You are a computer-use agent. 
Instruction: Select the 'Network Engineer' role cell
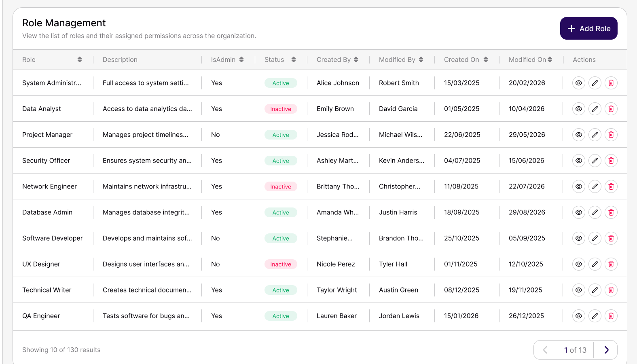click(x=49, y=186)
